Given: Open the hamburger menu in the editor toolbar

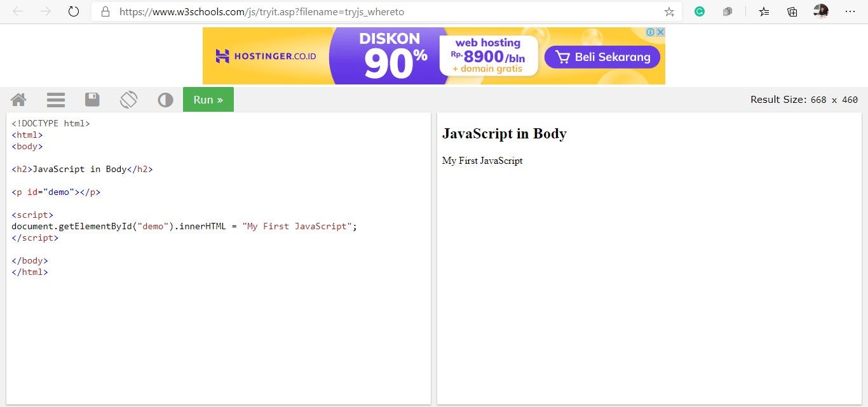Looking at the screenshot, I should point(55,99).
